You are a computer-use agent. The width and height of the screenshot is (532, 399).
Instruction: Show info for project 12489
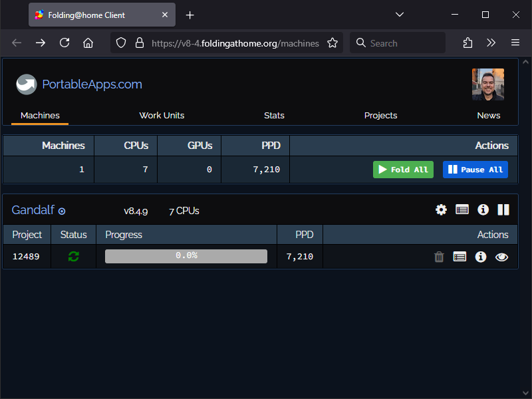481,257
